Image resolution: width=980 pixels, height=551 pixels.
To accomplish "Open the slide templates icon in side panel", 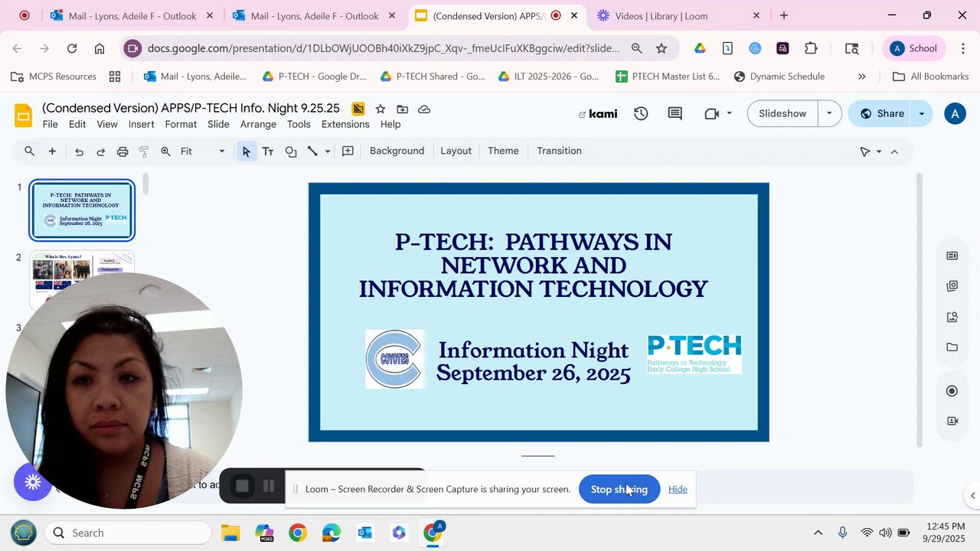I will [x=952, y=256].
